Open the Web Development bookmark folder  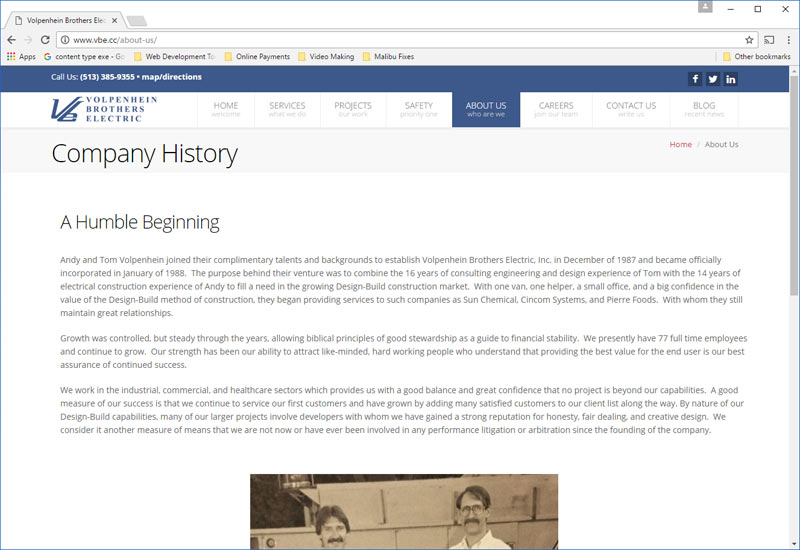point(174,57)
